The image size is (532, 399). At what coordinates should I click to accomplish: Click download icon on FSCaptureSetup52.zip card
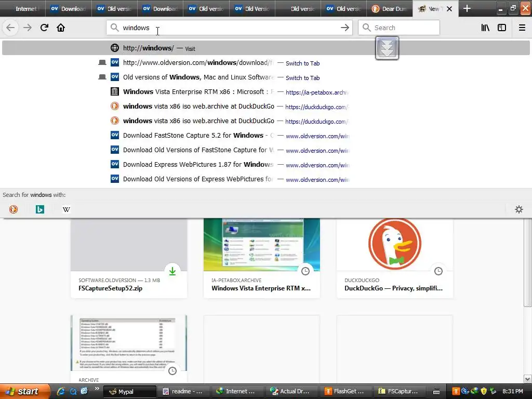tap(172, 271)
